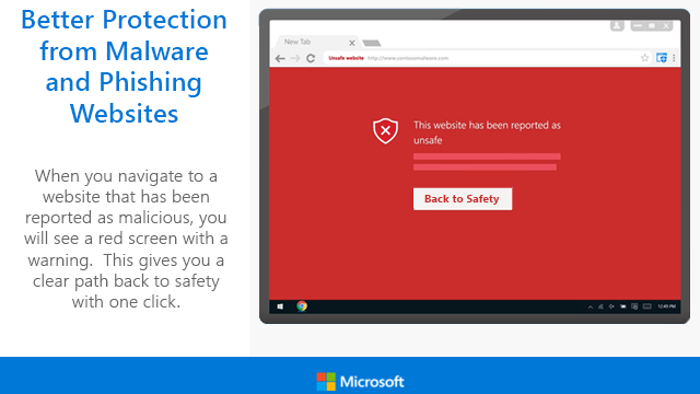Open the three-dot Chrome menu
Screen dimensions: 700x394
(674, 58)
